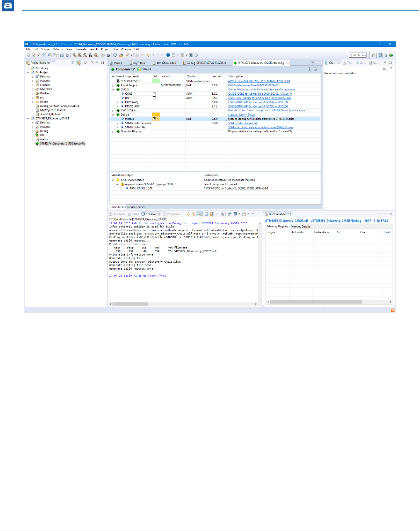Open the File menu
Image resolution: width=420 pixels, height=531 pixels.
click(x=28, y=49)
